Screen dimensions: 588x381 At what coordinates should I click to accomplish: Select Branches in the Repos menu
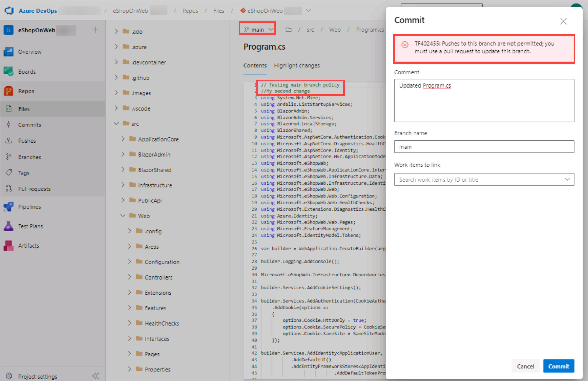[53, 157]
